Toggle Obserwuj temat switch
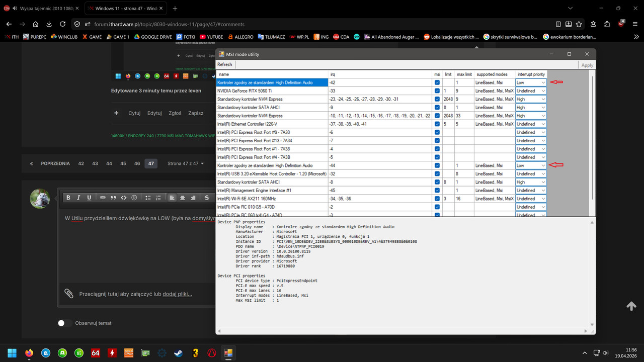644x362 pixels. [x=64, y=323]
